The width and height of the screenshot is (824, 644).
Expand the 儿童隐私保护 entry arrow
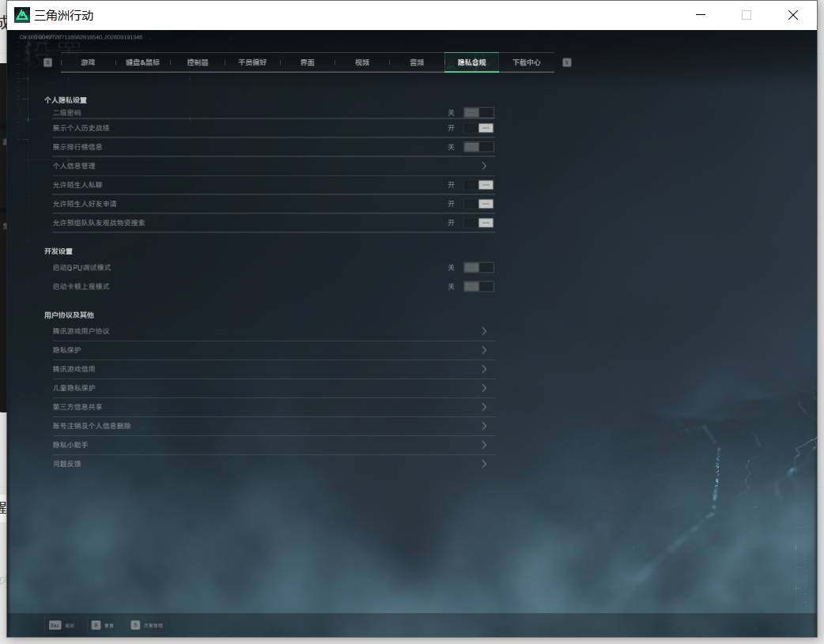[484, 388]
